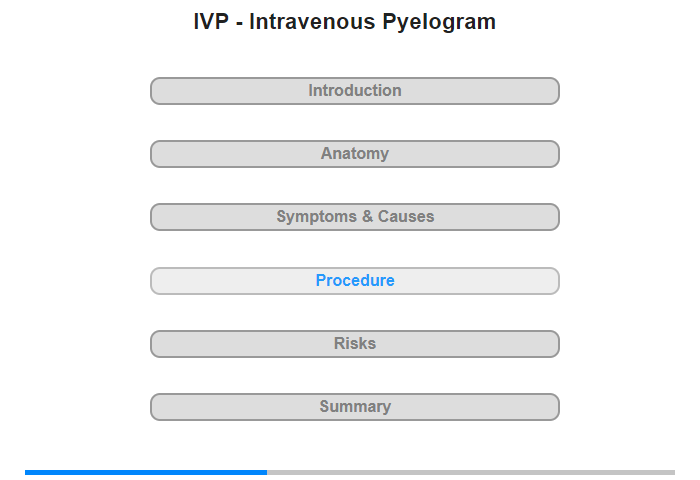Click the blue Procedure text label
700x480 pixels.
click(355, 280)
